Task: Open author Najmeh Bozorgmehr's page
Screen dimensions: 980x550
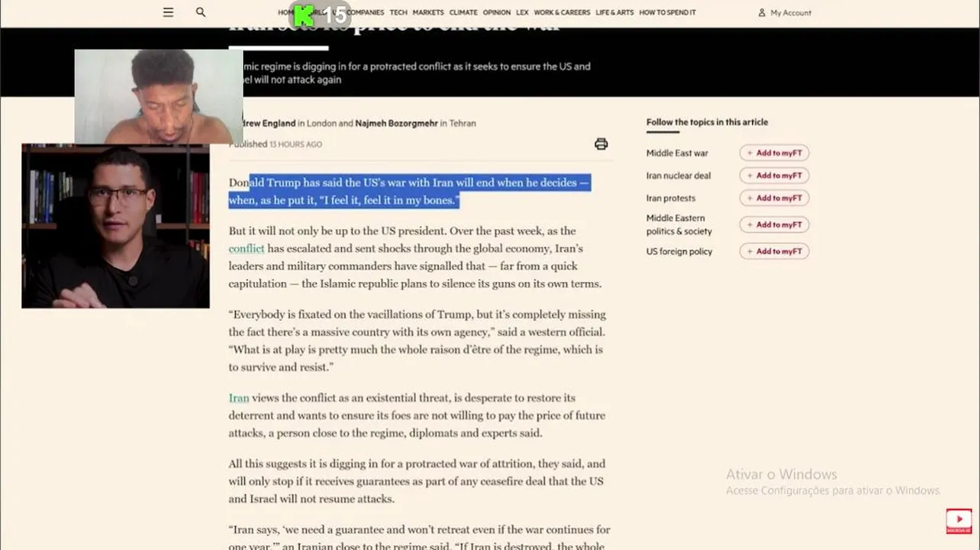Action: 396,123
